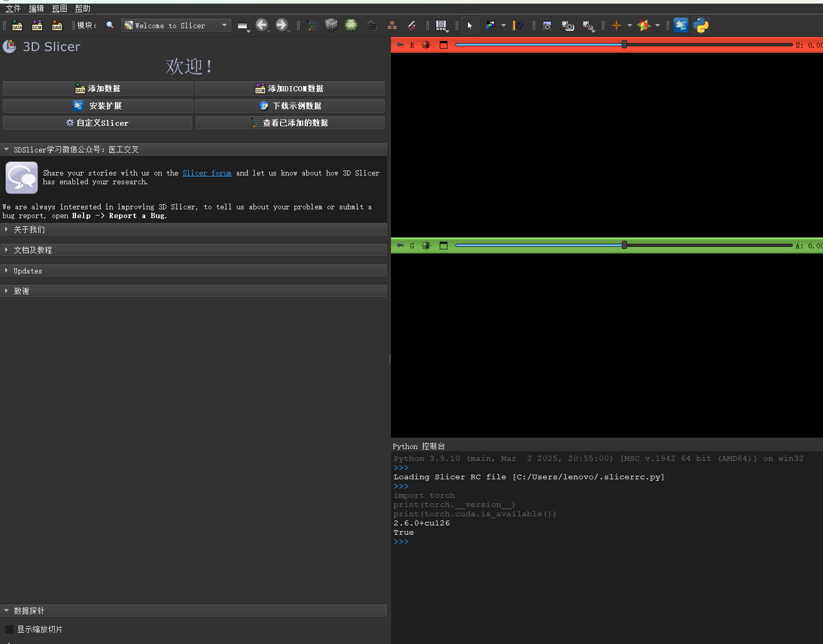Click the 下载示例数据 button

pyautogui.click(x=289, y=106)
